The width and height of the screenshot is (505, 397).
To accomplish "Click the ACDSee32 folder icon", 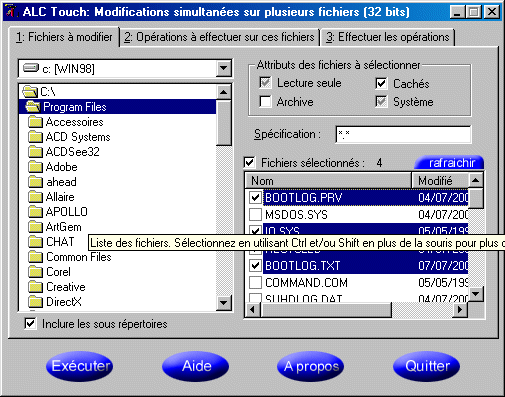I will pos(35,152).
